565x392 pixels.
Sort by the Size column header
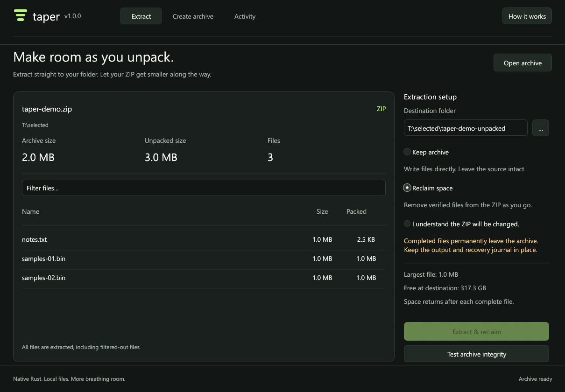point(322,211)
